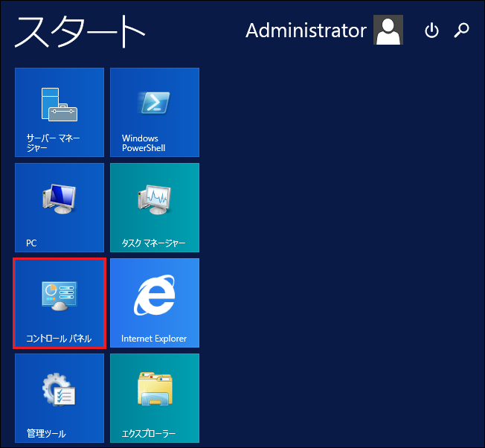
Task: Open the PC computer monitor icon
Action: click(59, 198)
